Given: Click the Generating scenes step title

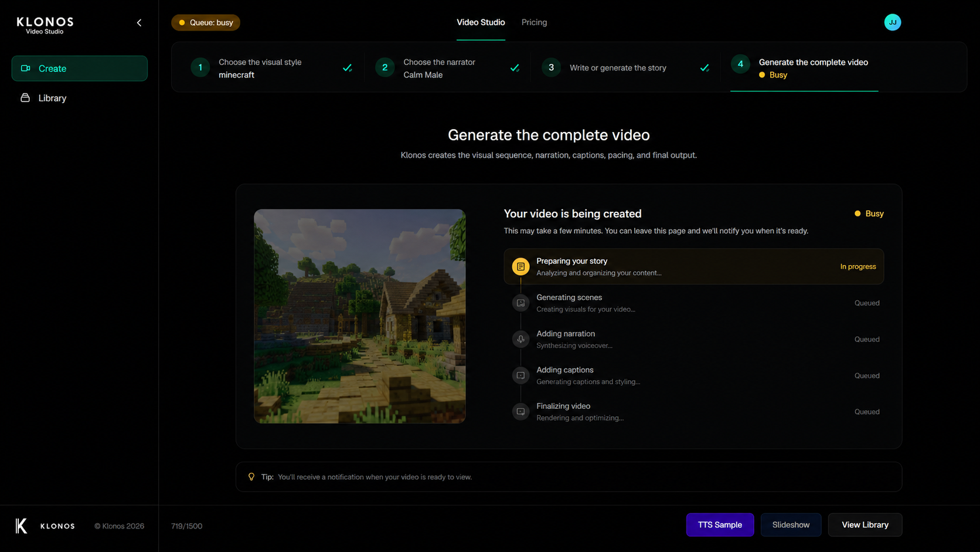Looking at the screenshot, I should [x=569, y=297].
